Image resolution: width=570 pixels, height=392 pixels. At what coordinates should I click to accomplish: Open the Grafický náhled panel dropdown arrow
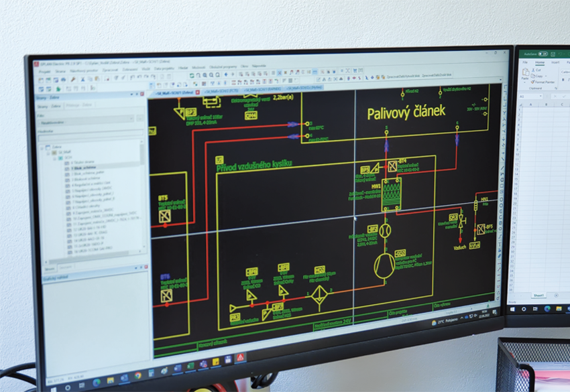(136, 268)
